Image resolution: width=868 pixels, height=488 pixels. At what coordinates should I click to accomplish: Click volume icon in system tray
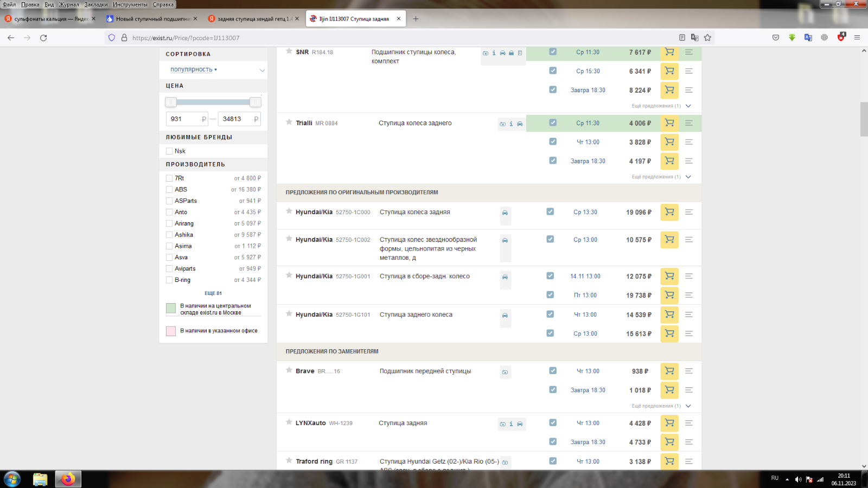[x=798, y=479]
